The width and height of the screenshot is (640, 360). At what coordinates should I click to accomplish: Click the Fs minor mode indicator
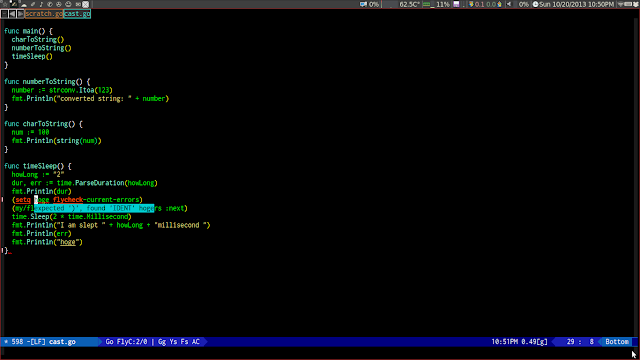pos(184,342)
